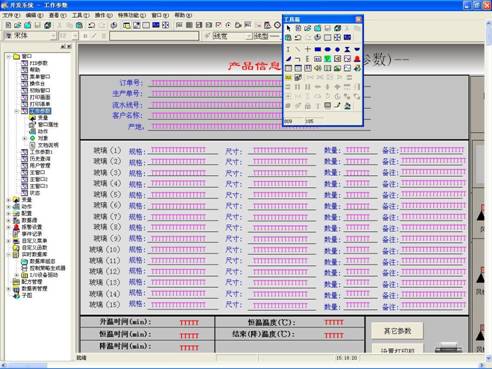Select the arrow pointer tool in toolbox
The height and width of the screenshot is (369, 492).
point(288,28)
